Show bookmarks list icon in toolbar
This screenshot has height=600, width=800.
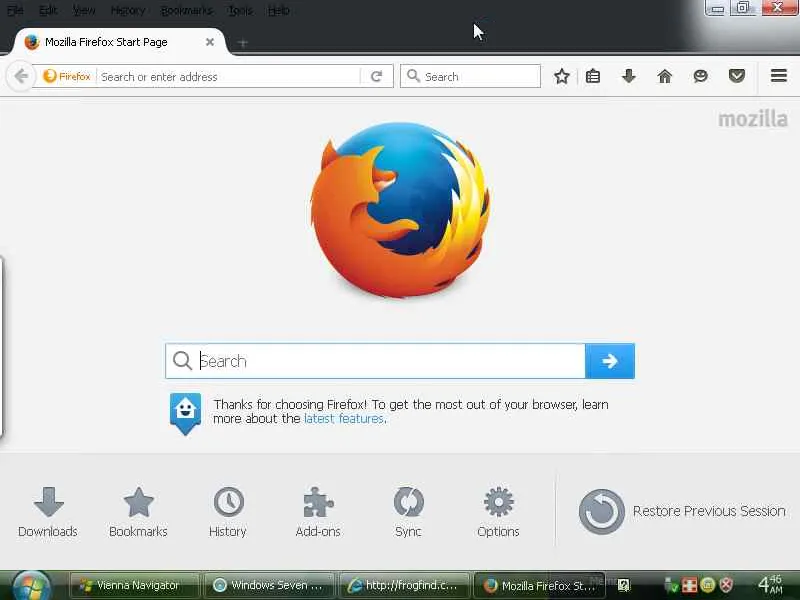tap(593, 77)
